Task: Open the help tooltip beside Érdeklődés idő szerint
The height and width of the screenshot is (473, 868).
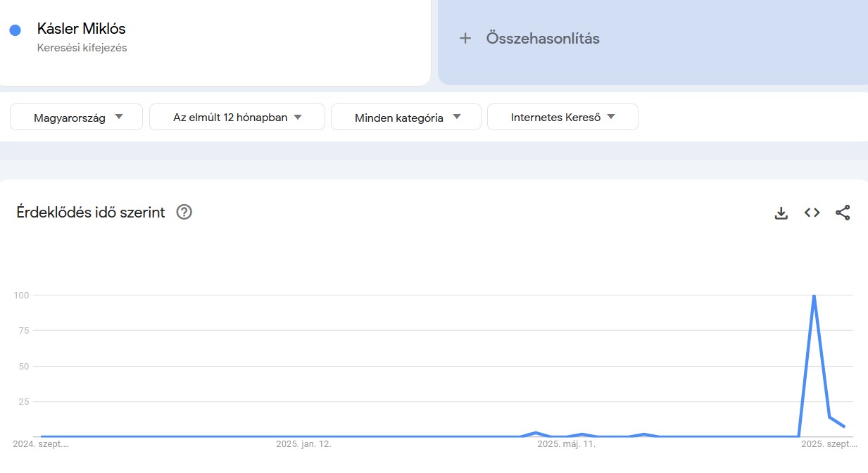Action: tap(184, 211)
